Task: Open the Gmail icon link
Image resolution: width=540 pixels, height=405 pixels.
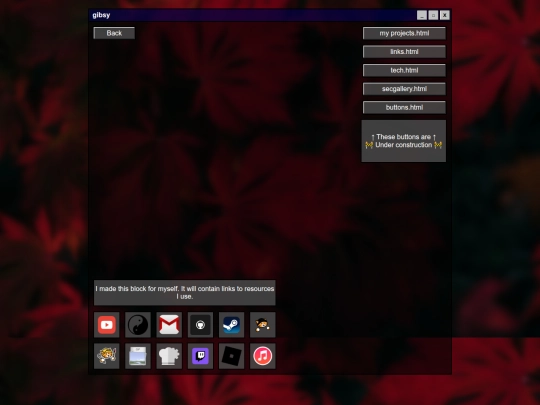Action: [169, 325]
